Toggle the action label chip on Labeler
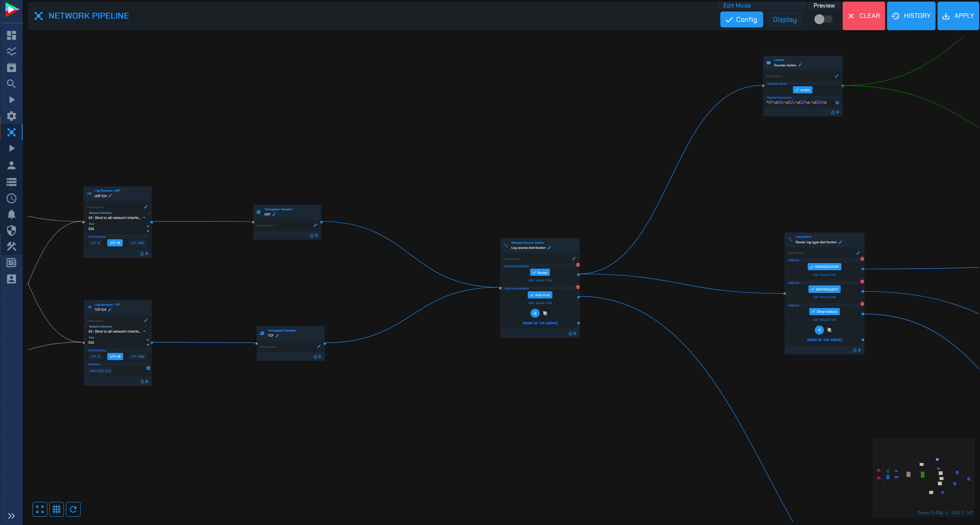 (803, 90)
